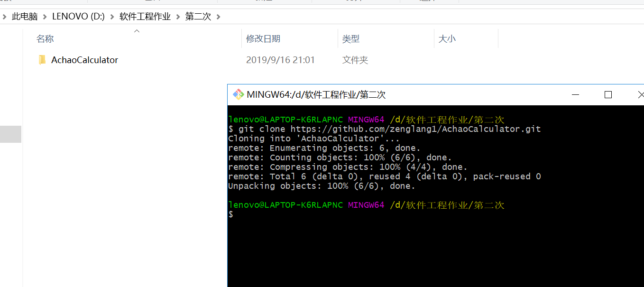The image size is (644, 287).
Task: Expand the chevron after LENOVO (D:)
Action: point(112,17)
